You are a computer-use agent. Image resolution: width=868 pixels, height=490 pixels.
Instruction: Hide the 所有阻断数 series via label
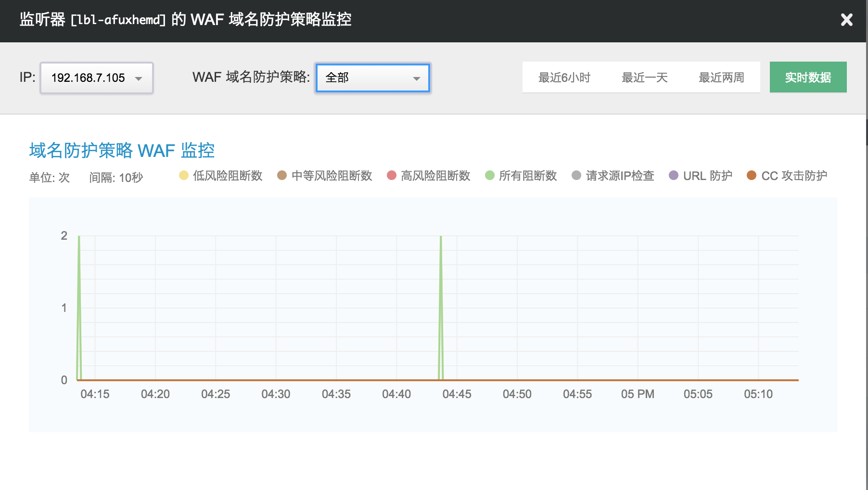[528, 176]
